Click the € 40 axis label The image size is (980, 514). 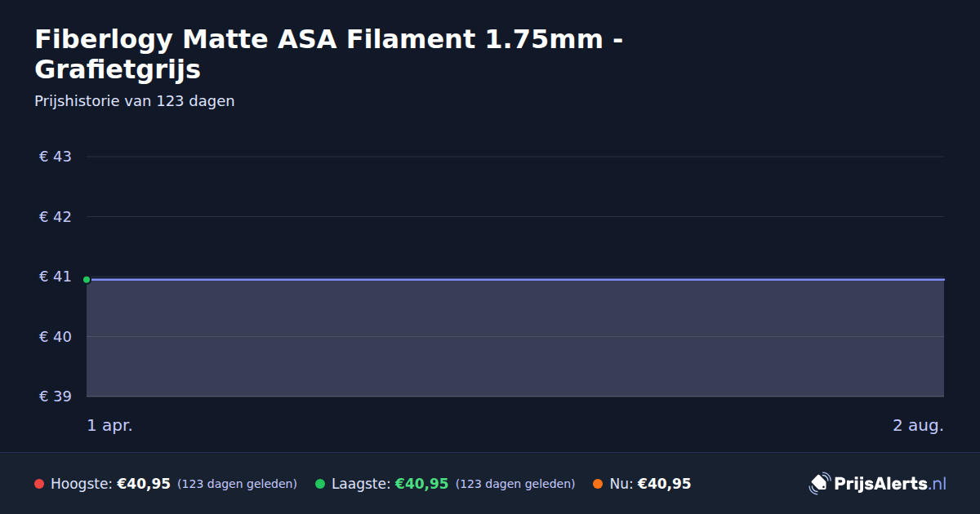pyautogui.click(x=56, y=336)
